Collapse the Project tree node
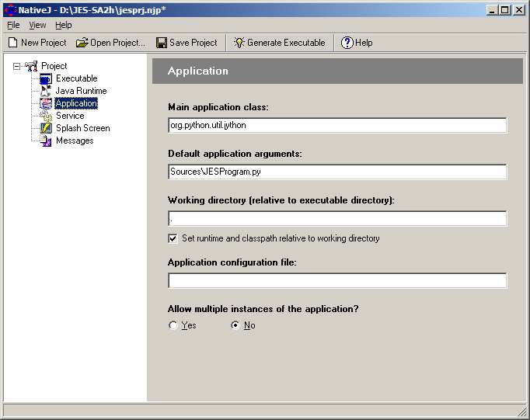Image resolution: width=530 pixels, height=420 pixels. coord(16,66)
